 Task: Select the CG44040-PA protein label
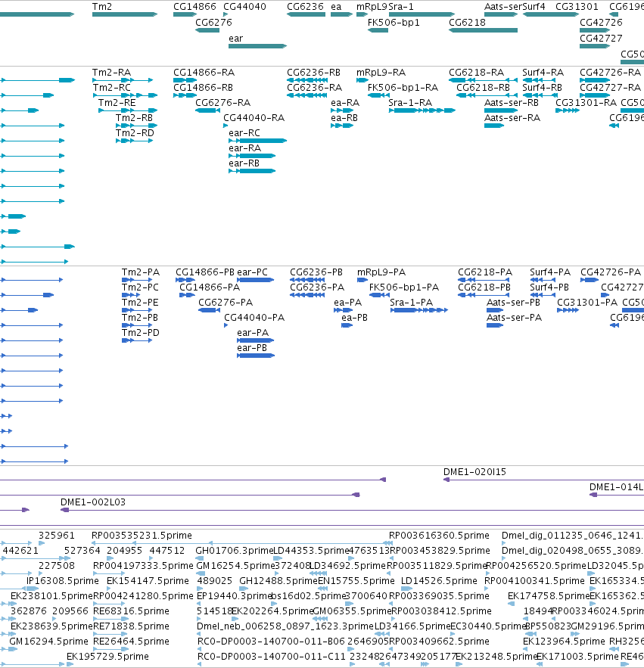point(254,318)
